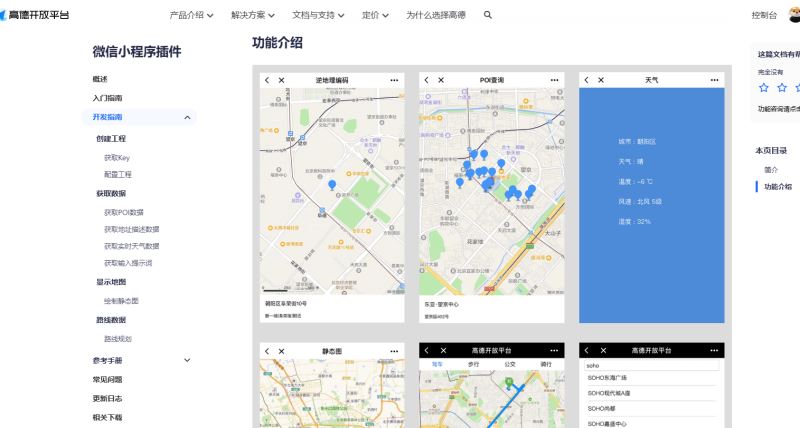Open the three-dot menu of 静态图 screen
Image resolution: width=800 pixels, height=428 pixels.
[x=394, y=351]
